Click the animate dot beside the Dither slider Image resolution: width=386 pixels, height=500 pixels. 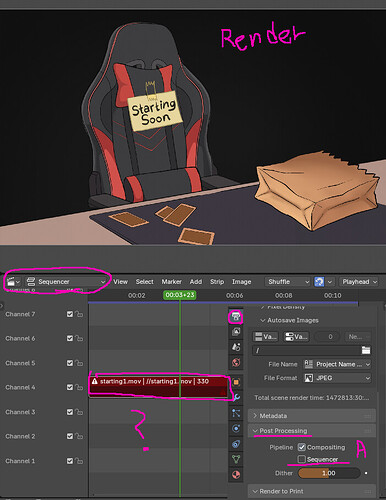pos(366,473)
